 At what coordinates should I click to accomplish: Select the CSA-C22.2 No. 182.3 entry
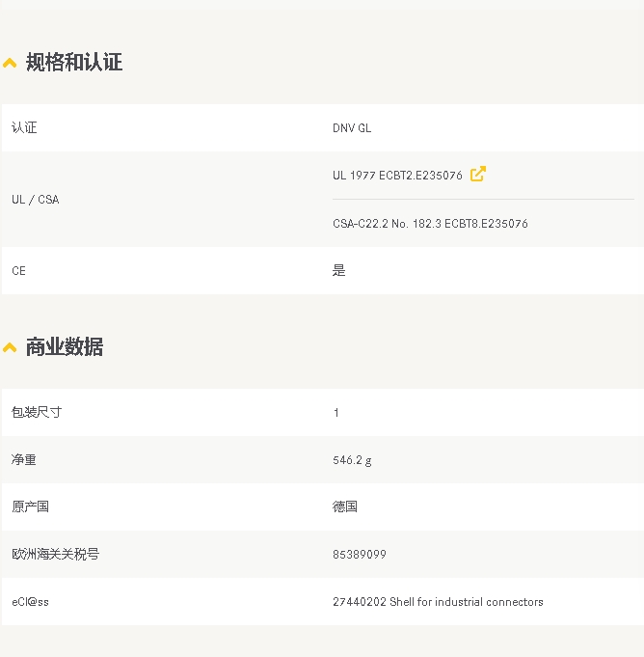pyautogui.click(x=430, y=224)
